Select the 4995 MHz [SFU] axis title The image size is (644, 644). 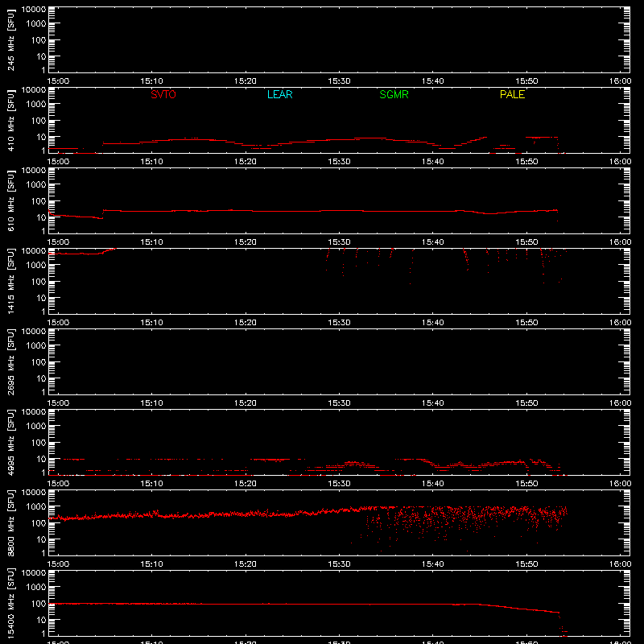10,442
